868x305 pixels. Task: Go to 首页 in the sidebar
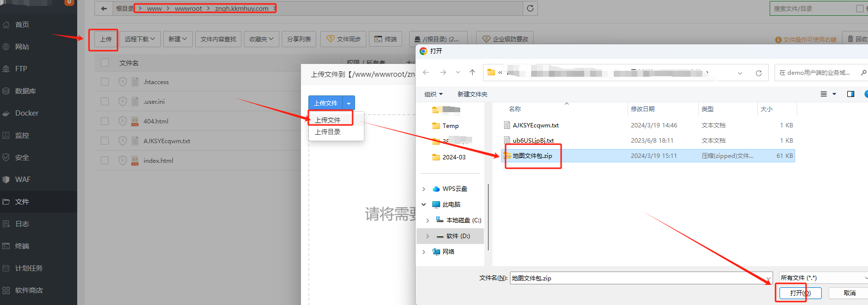[22, 25]
